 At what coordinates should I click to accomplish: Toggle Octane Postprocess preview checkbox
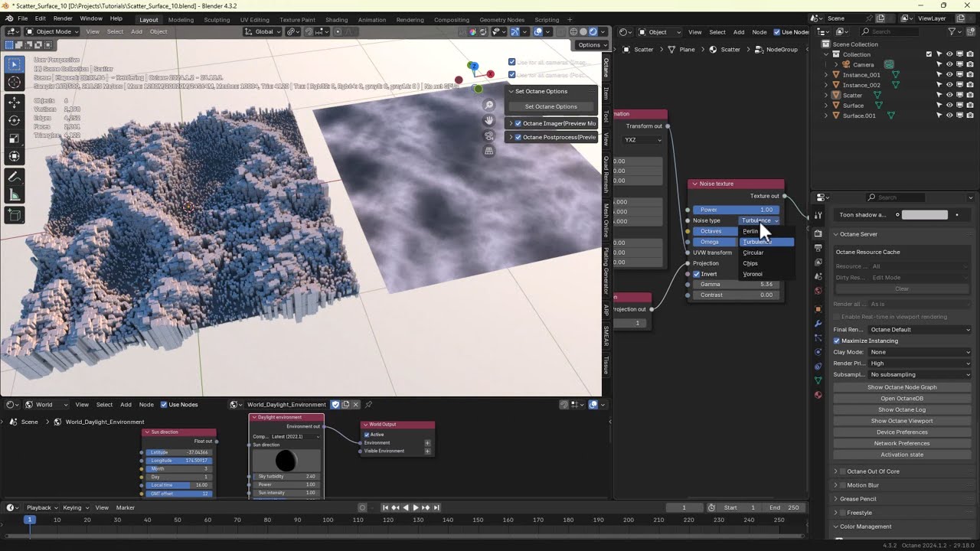pyautogui.click(x=518, y=137)
